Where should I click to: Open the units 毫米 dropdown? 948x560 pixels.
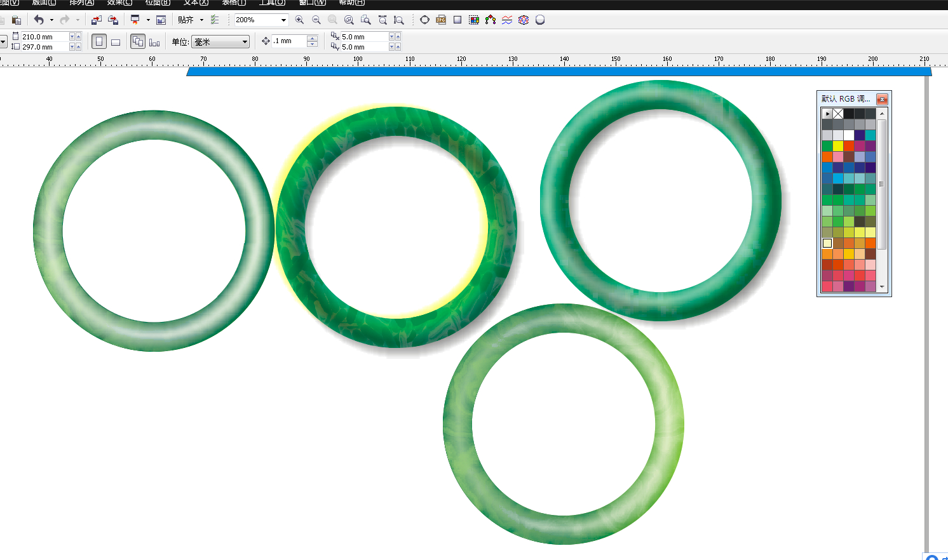[x=220, y=42]
